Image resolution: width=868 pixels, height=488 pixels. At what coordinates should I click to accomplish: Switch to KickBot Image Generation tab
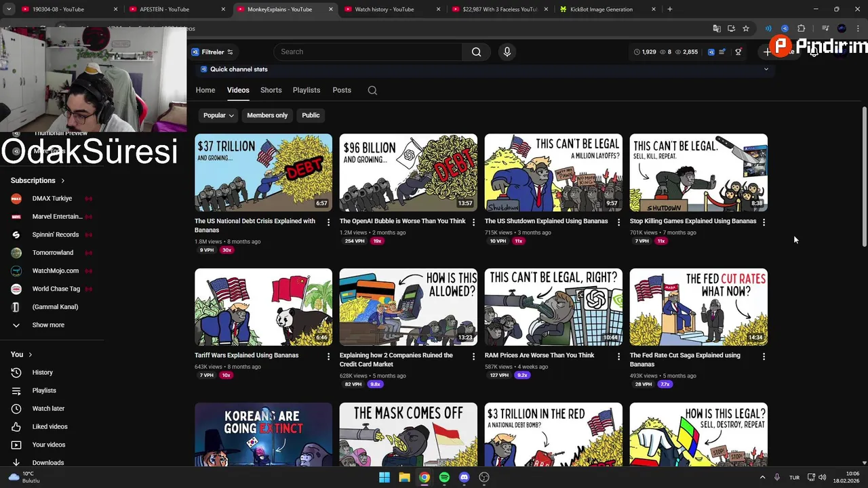tap(608, 9)
